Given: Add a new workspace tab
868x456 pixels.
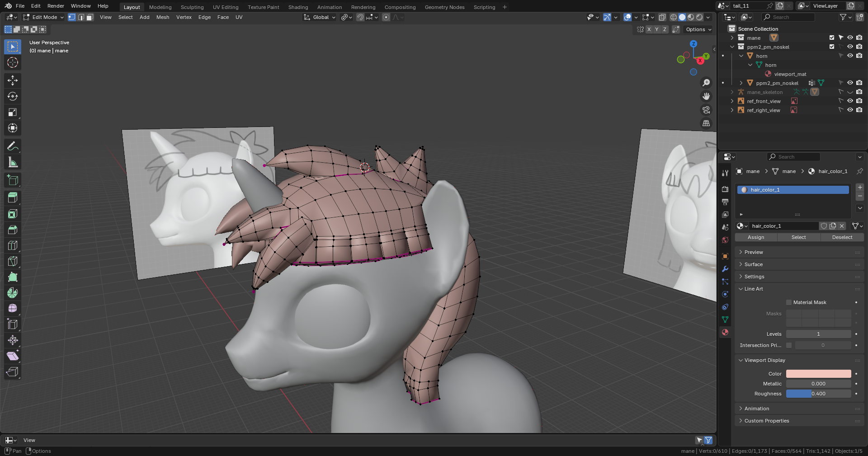Looking at the screenshot, I should [x=505, y=7].
